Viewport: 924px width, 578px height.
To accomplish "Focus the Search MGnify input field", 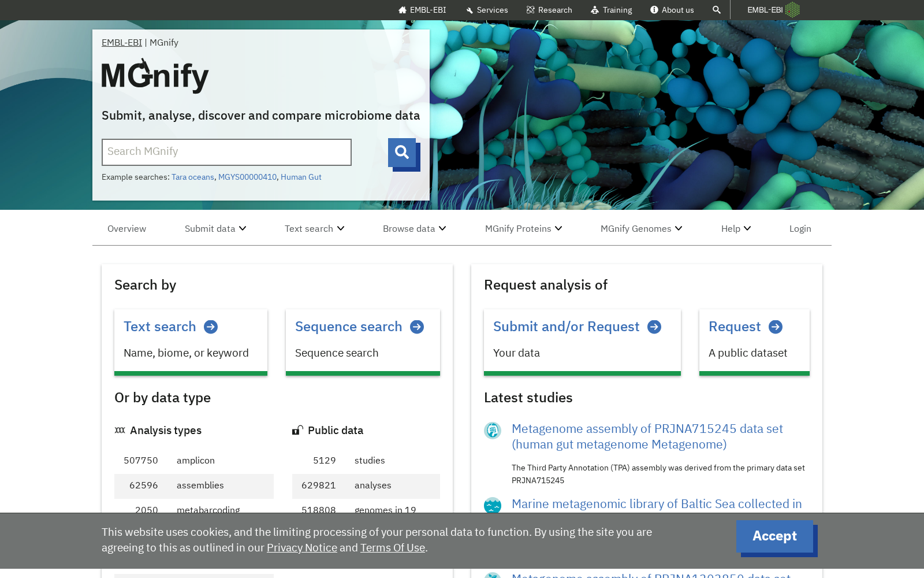I will [226, 152].
